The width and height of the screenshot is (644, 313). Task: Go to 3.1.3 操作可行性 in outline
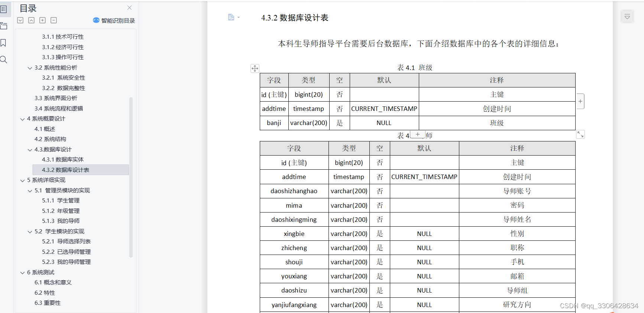point(63,57)
